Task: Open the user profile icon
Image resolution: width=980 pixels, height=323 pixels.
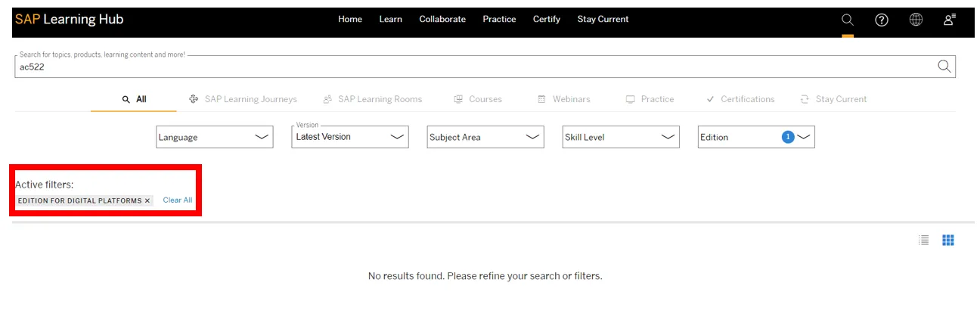Action: click(949, 20)
